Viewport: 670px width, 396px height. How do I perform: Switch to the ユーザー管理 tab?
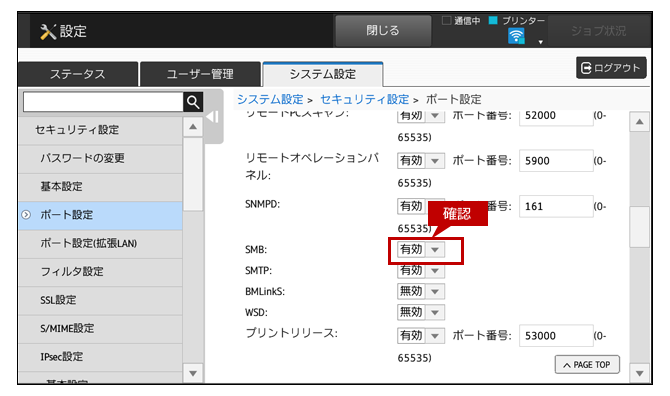(x=200, y=74)
